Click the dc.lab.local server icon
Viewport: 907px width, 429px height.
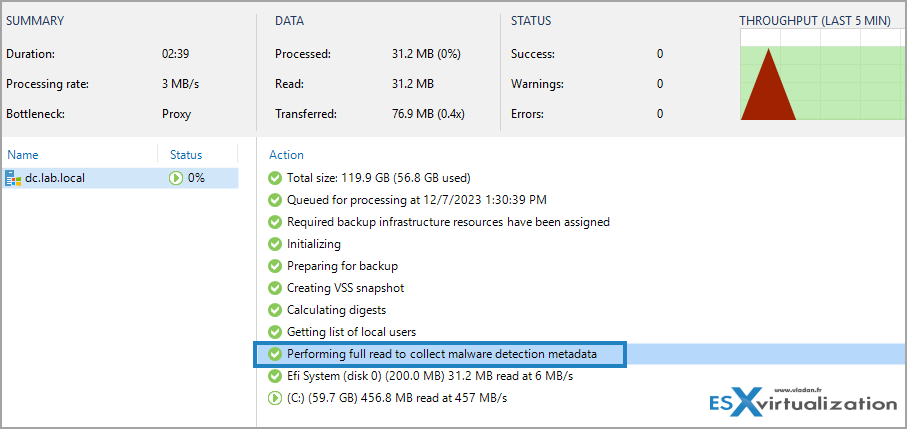point(13,178)
